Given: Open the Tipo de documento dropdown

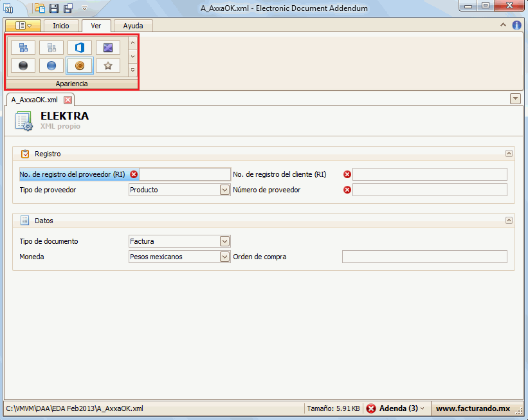Looking at the screenshot, I should point(224,241).
